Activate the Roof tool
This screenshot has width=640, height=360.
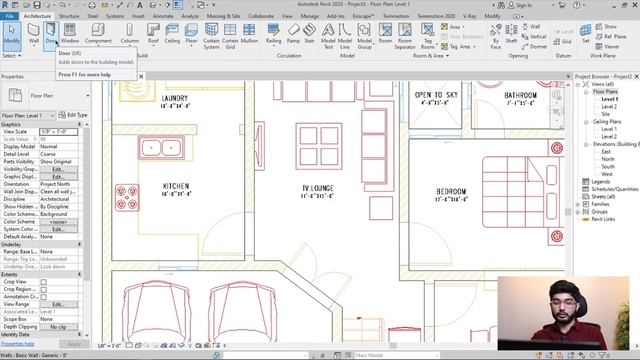(x=153, y=34)
